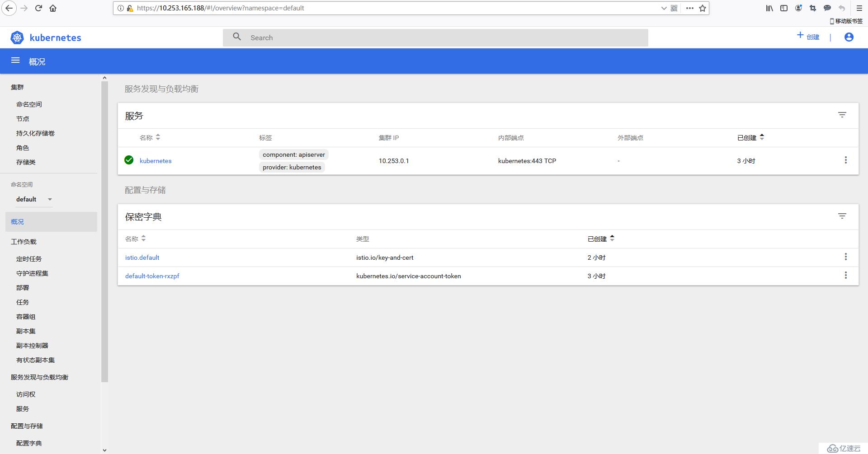Open site information icon in address bar
868x454 pixels.
point(121,8)
